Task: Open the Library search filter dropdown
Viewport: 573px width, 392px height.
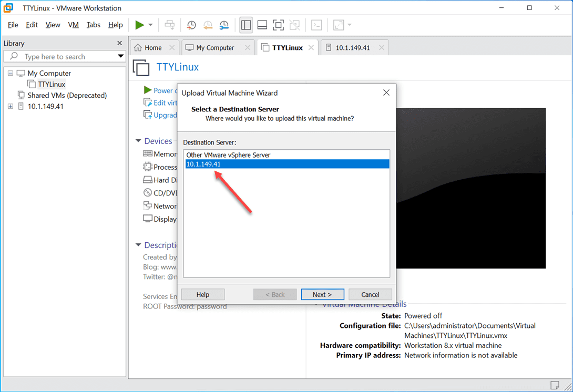Action: pyautogui.click(x=120, y=56)
